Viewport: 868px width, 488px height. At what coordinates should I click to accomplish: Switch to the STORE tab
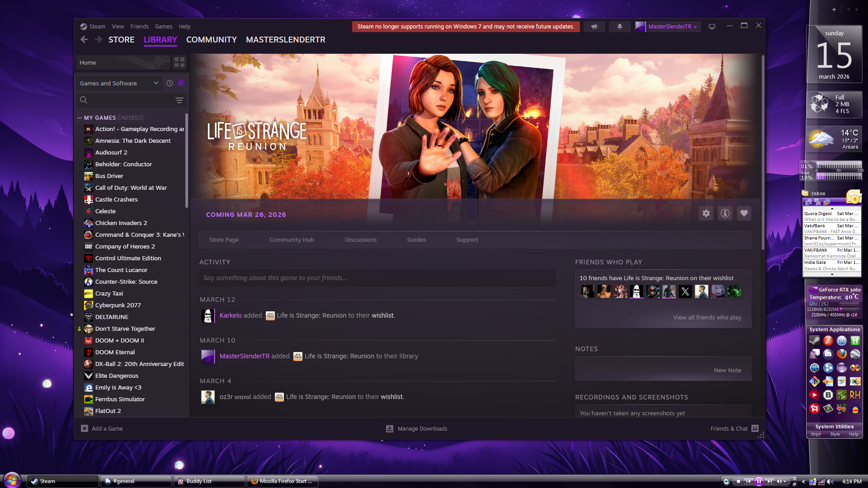pos(121,40)
